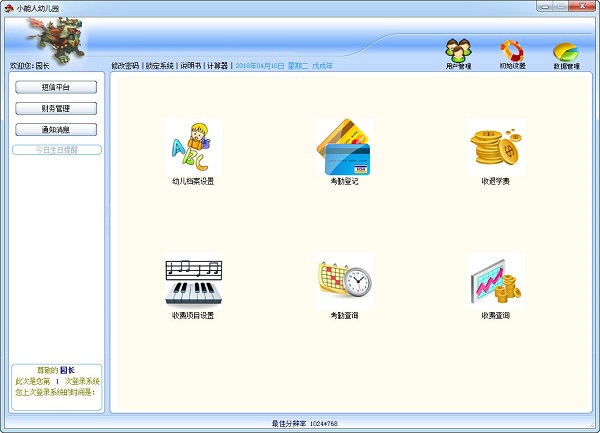
Task: Open 收费查询 chart and coins icon
Action: (495, 281)
